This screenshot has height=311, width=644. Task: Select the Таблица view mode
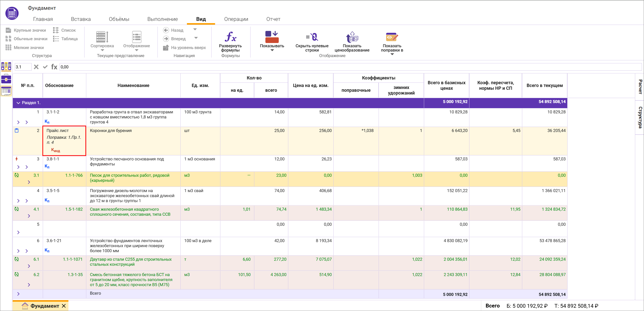click(x=65, y=39)
